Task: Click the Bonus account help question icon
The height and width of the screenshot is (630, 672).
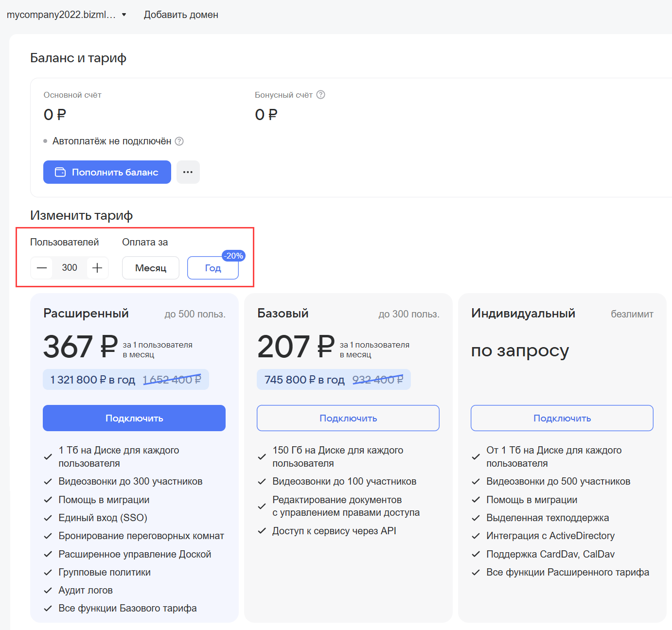Action: coord(320,95)
